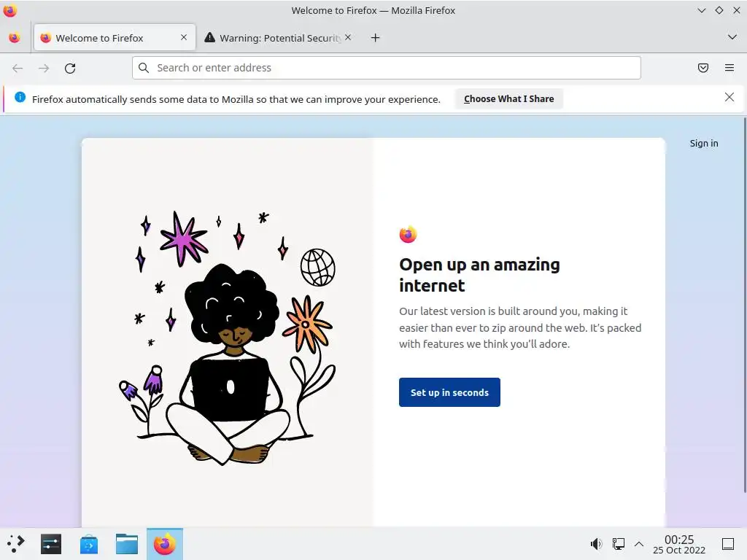747x560 pixels.
Task: Switch to Warning: Potential Security tab
Action: coord(278,38)
